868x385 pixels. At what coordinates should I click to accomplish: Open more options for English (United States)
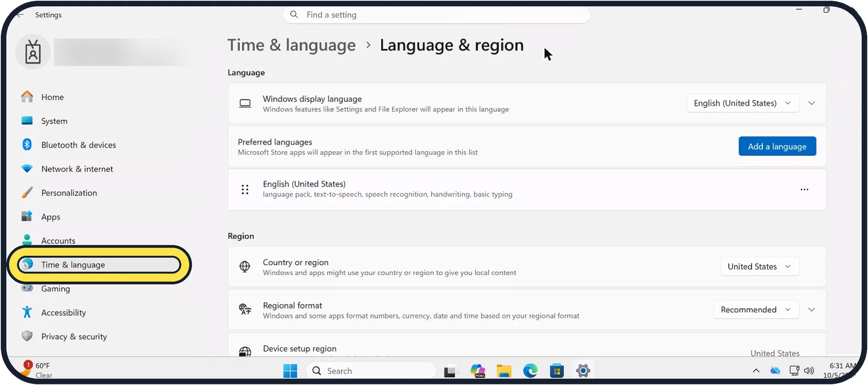point(804,189)
